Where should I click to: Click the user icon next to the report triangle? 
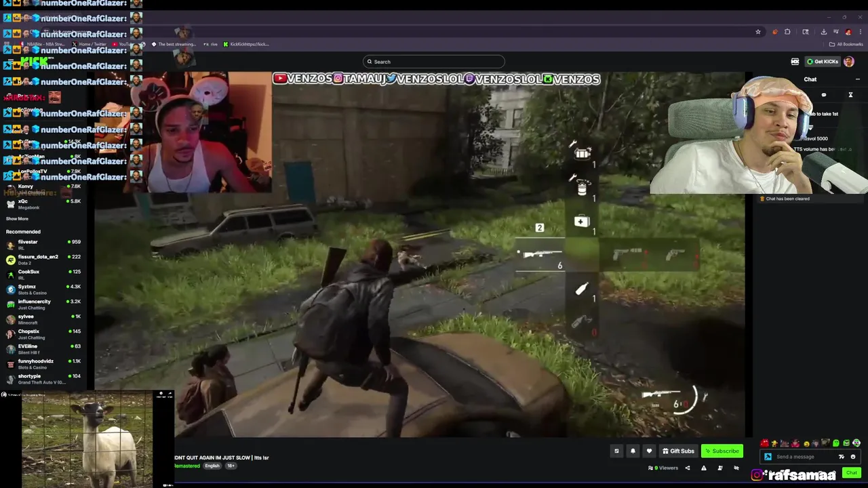[x=720, y=468]
